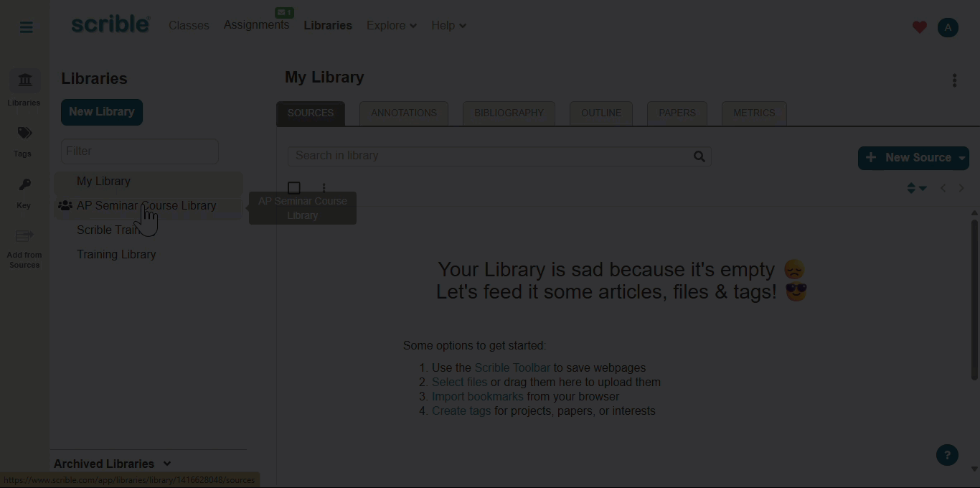Expand the Explore dropdown
This screenshot has height=488, width=980.
(392, 26)
